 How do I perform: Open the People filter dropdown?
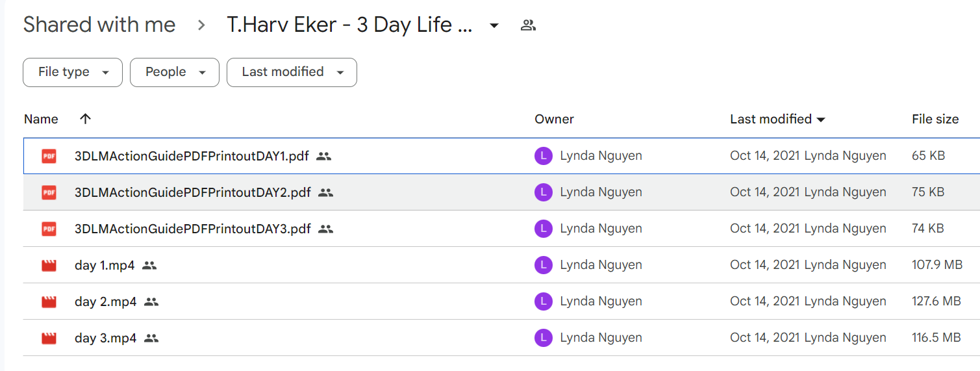coord(175,72)
